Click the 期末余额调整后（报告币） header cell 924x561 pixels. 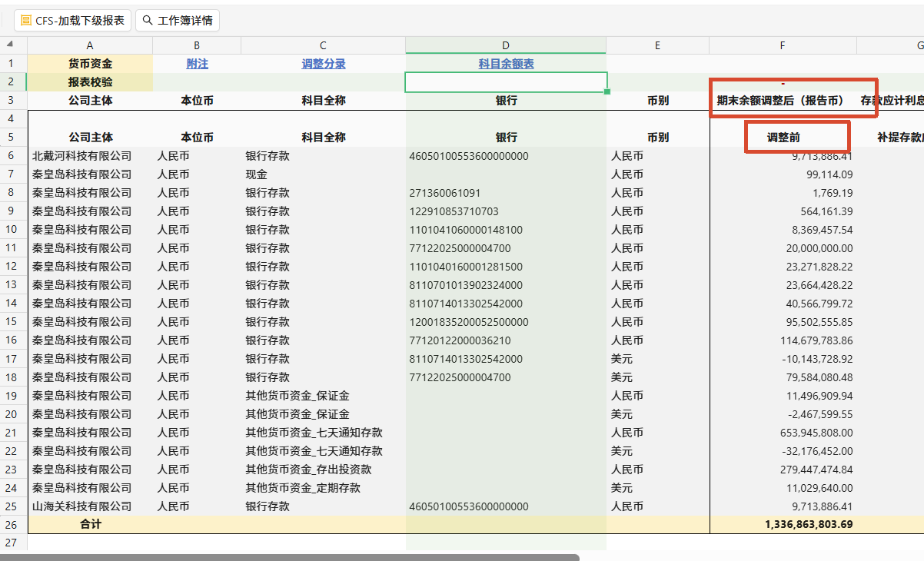coord(783,101)
